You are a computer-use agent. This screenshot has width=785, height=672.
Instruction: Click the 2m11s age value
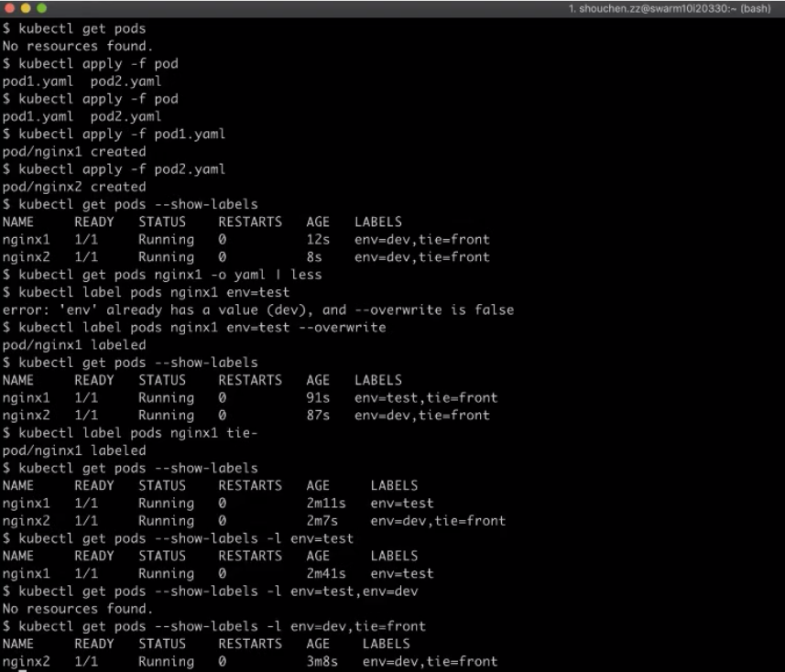pyautogui.click(x=326, y=504)
